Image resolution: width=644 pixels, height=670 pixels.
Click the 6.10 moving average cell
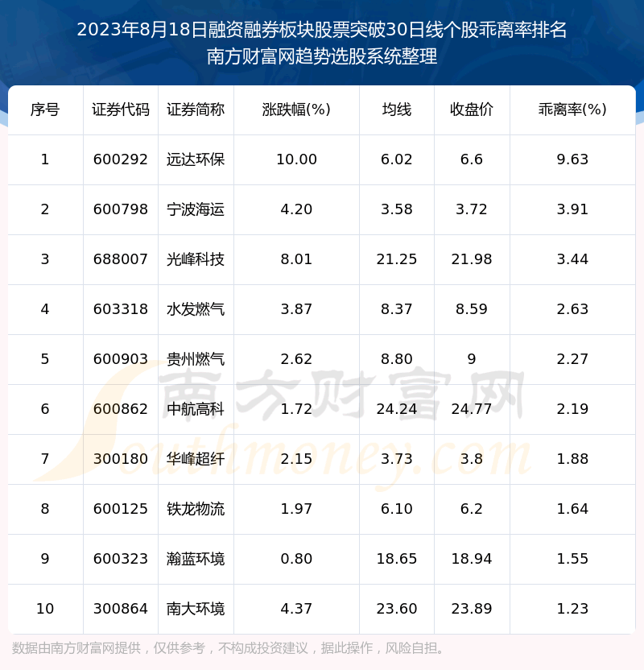pyautogui.click(x=397, y=509)
